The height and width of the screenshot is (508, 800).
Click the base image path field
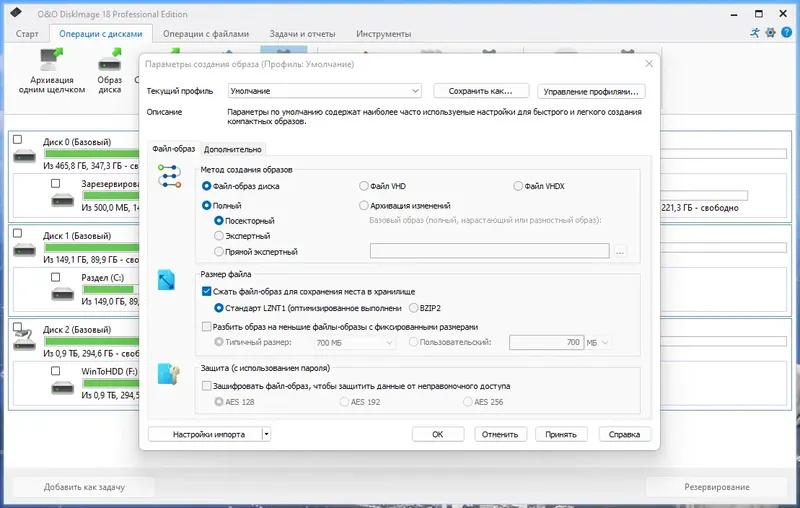tap(490, 250)
